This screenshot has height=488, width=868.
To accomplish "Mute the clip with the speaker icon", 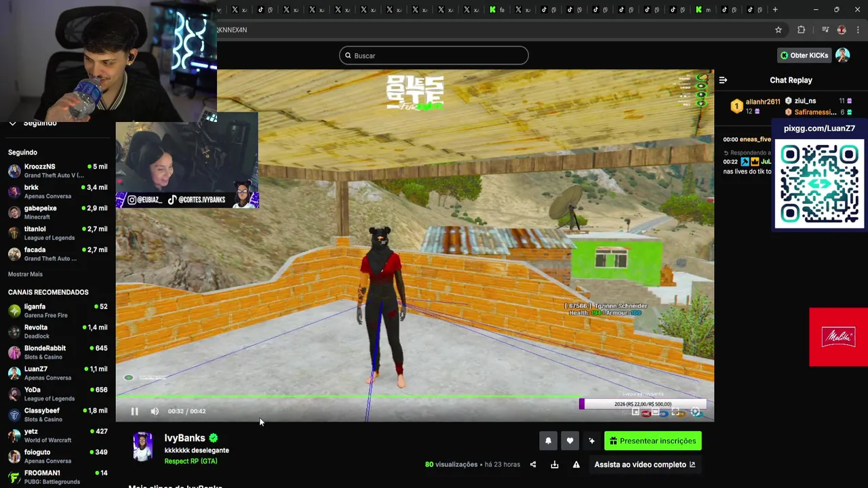I will (x=155, y=411).
